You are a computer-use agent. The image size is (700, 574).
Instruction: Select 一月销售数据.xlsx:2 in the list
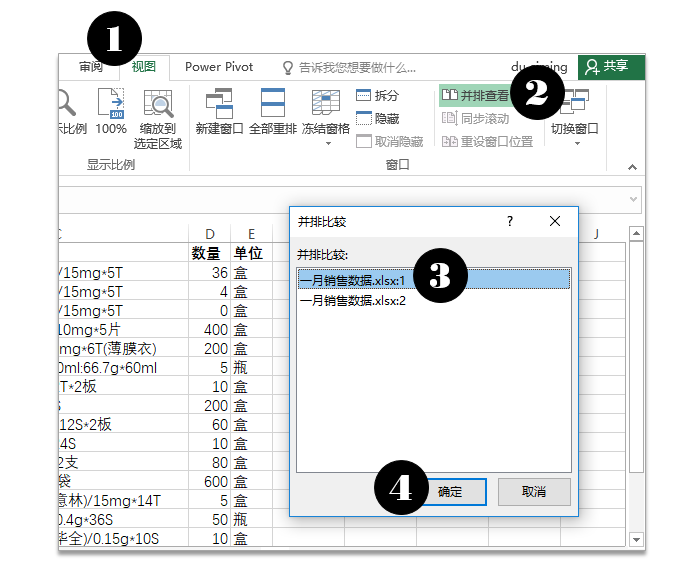(434, 300)
